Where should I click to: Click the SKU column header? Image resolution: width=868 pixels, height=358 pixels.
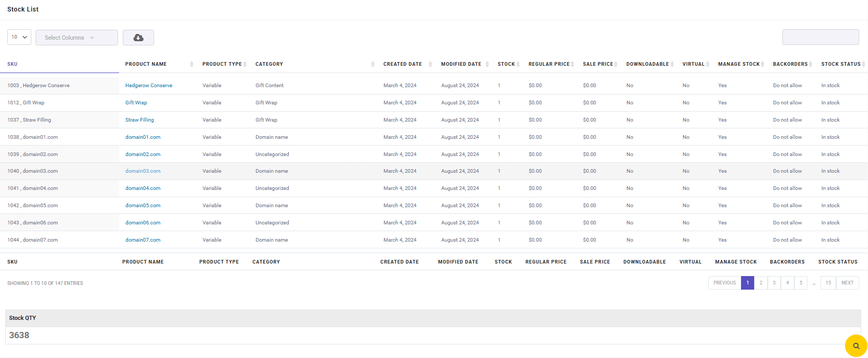point(13,64)
